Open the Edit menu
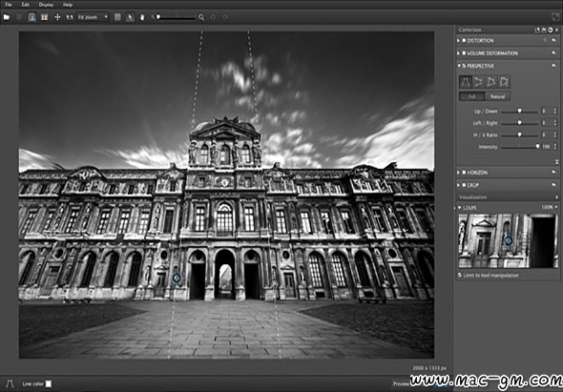563x392 pixels. pos(26,5)
